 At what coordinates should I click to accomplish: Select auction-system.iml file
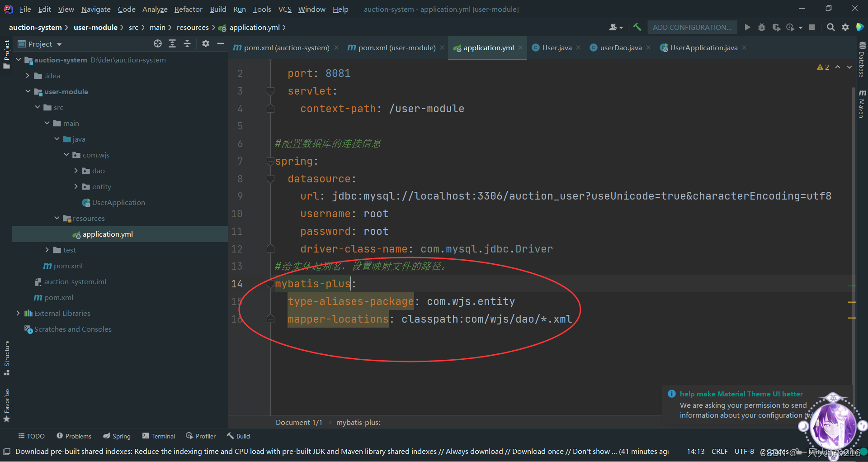[x=75, y=281]
